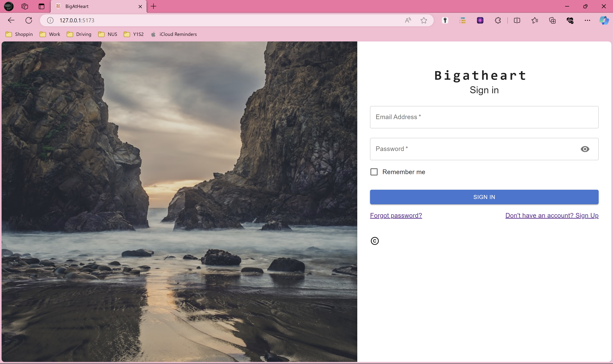Add page to favorites star icon
The height and width of the screenshot is (364, 613).
[424, 20]
